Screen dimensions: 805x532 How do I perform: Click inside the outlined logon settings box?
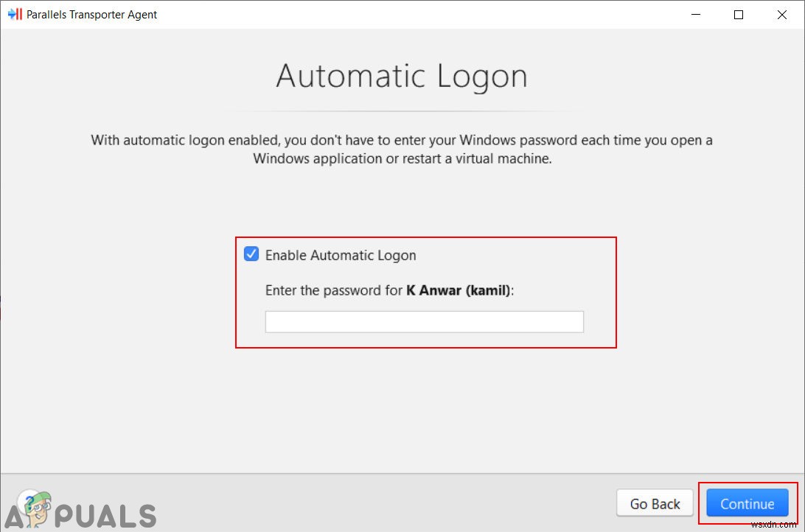coord(425,292)
